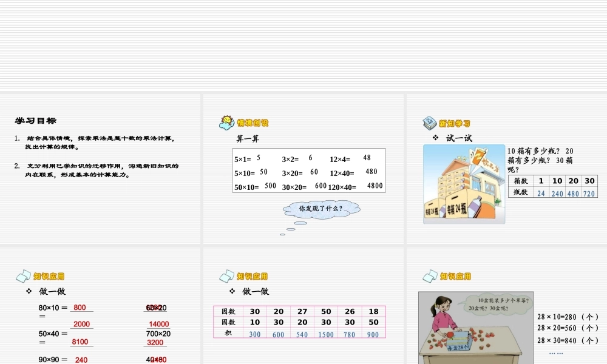Click the 3×20= expression
The height and width of the screenshot is (364, 607).
tap(293, 174)
